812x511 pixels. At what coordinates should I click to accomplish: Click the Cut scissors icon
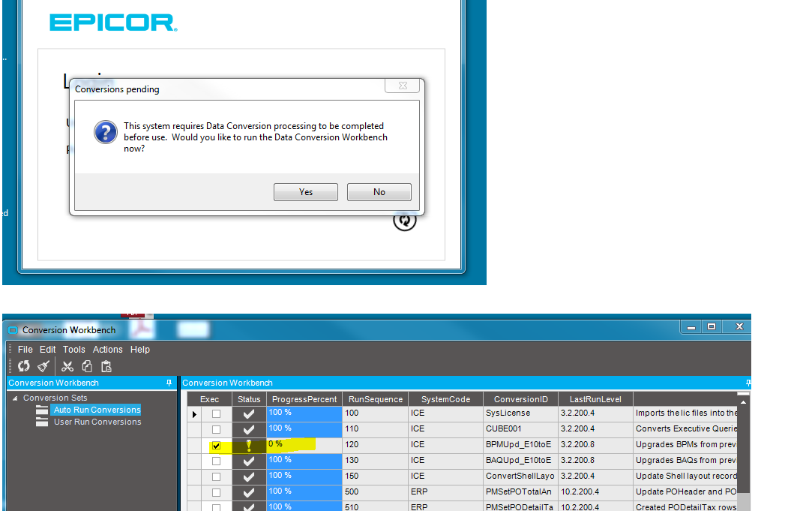click(67, 366)
